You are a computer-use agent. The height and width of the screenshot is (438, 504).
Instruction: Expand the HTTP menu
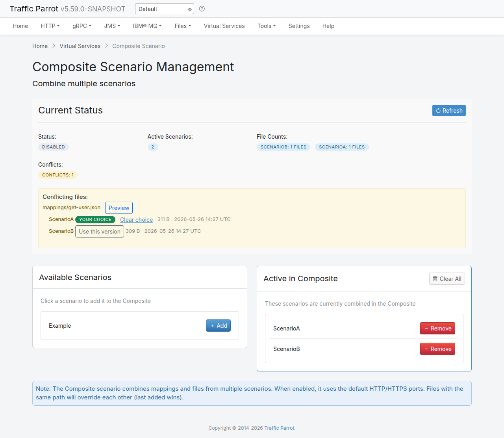tap(50, 26)
